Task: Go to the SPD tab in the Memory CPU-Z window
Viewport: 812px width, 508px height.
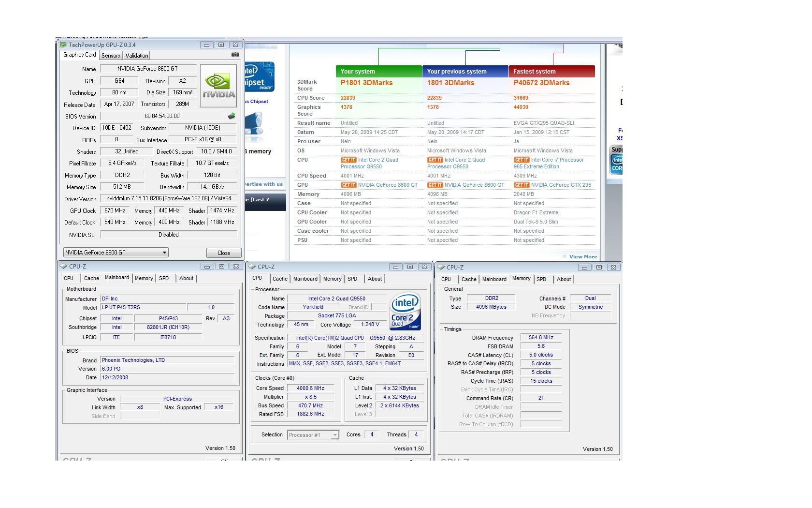Action: coord(541,279)
